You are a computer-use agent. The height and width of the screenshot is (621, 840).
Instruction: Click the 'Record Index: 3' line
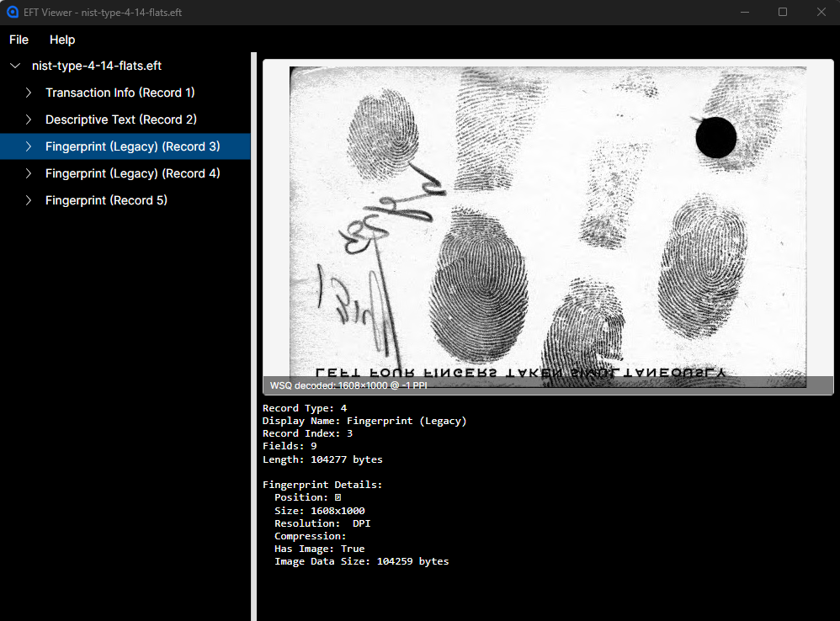coord(307,433)
